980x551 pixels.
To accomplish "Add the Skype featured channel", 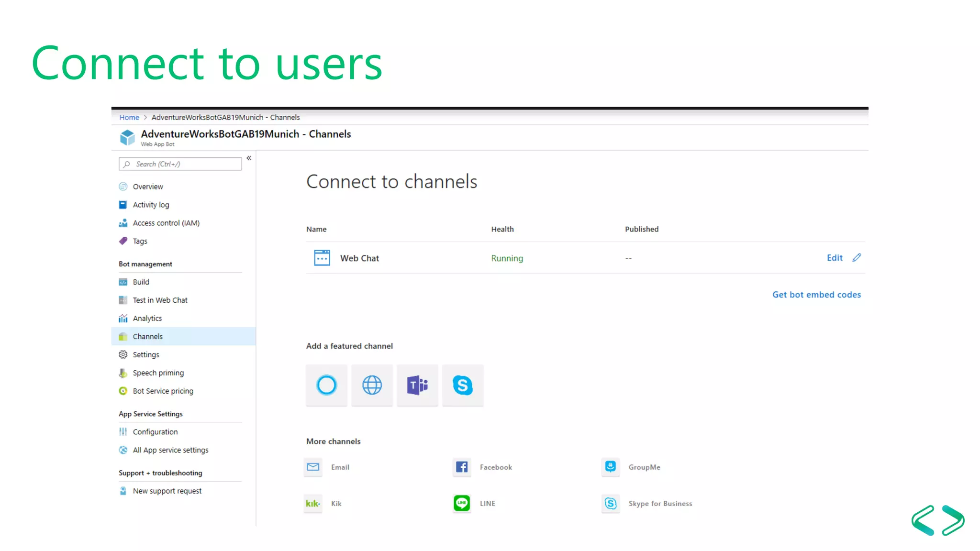I will [x=463, y=385].
